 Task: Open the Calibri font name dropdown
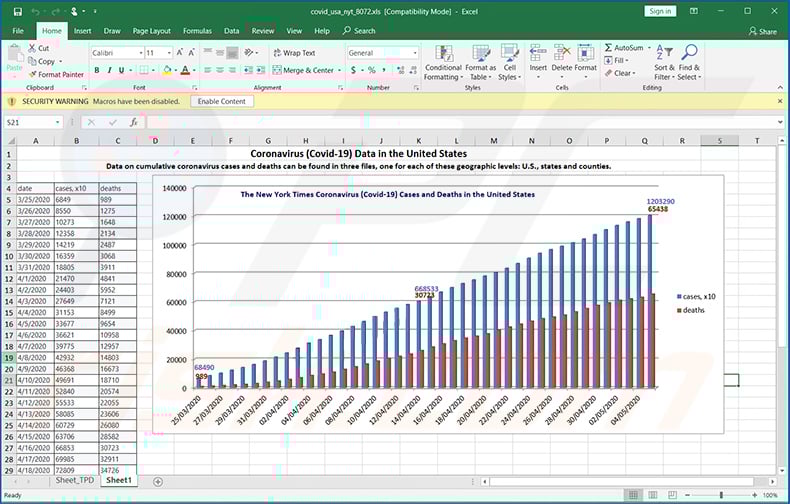point(141,52)
